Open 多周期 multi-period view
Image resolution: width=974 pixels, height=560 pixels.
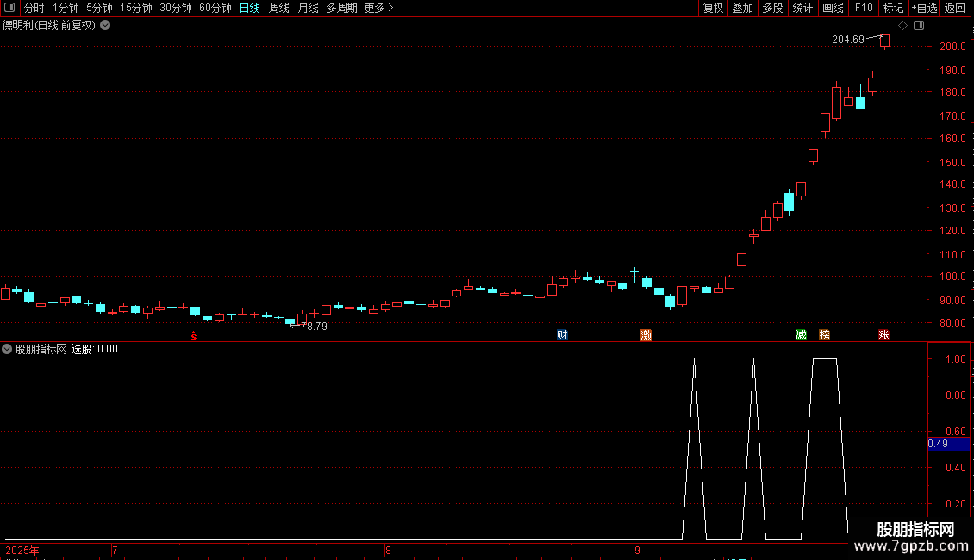pos(341,8)
